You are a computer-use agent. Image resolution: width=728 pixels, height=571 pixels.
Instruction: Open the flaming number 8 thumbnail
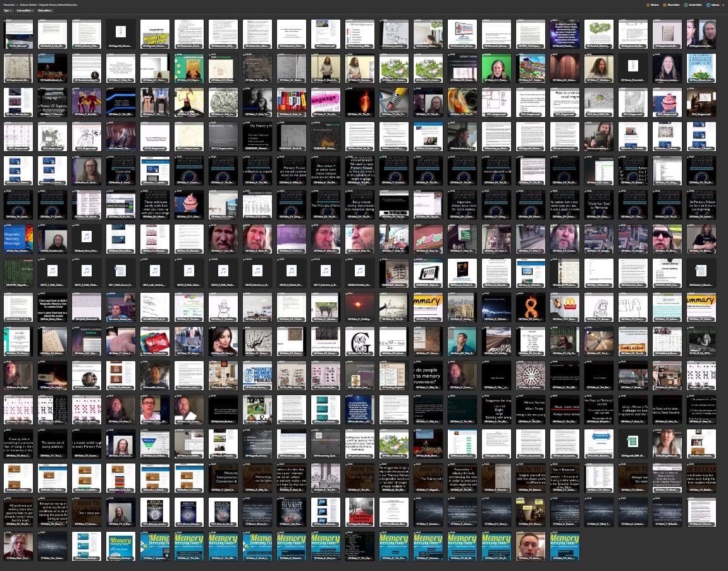coord(531,304)
